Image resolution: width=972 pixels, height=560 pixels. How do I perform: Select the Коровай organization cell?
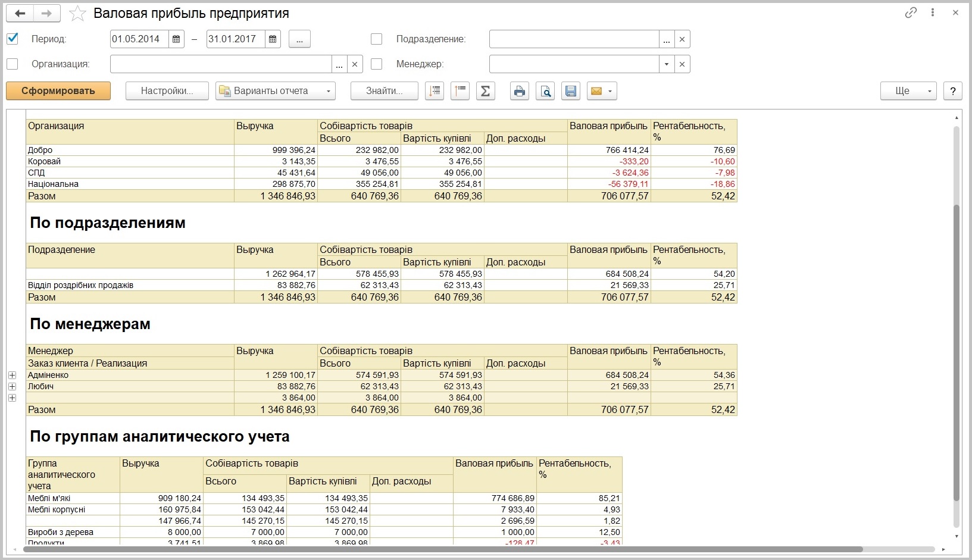(130, 161)
